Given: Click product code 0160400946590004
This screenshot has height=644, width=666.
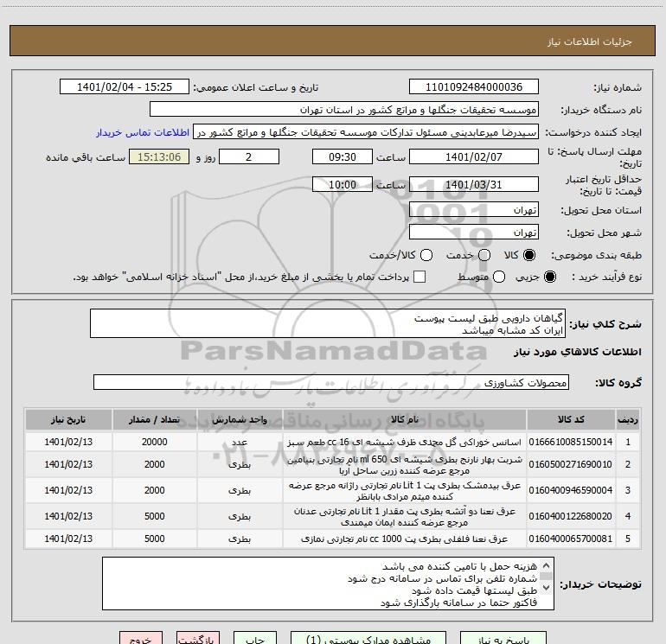Looking at the screenshot, I should coord(571,490).
